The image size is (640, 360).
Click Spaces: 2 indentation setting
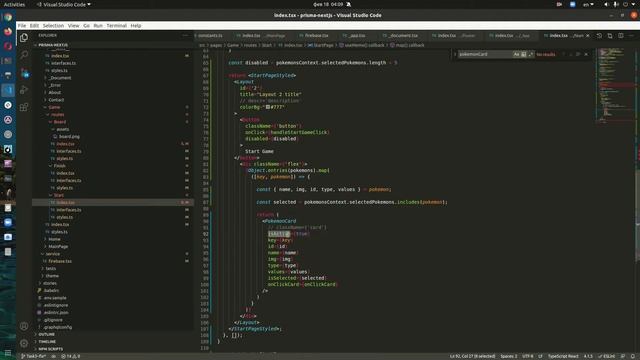pyautogui.click(x=509, y=356)
